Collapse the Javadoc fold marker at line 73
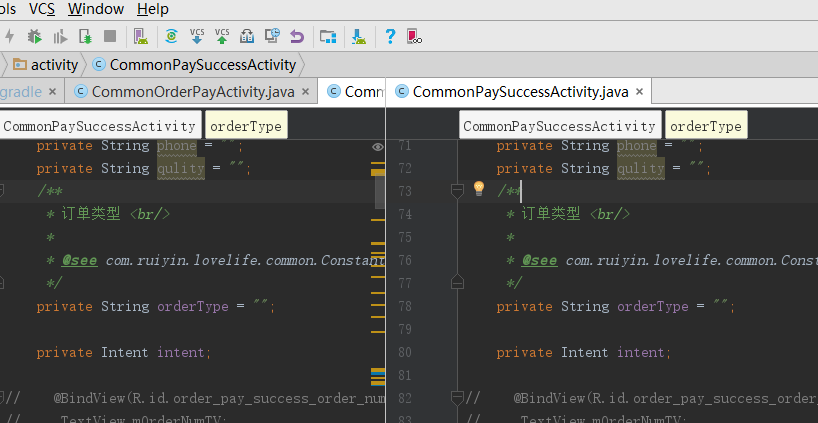 [457, 191]
